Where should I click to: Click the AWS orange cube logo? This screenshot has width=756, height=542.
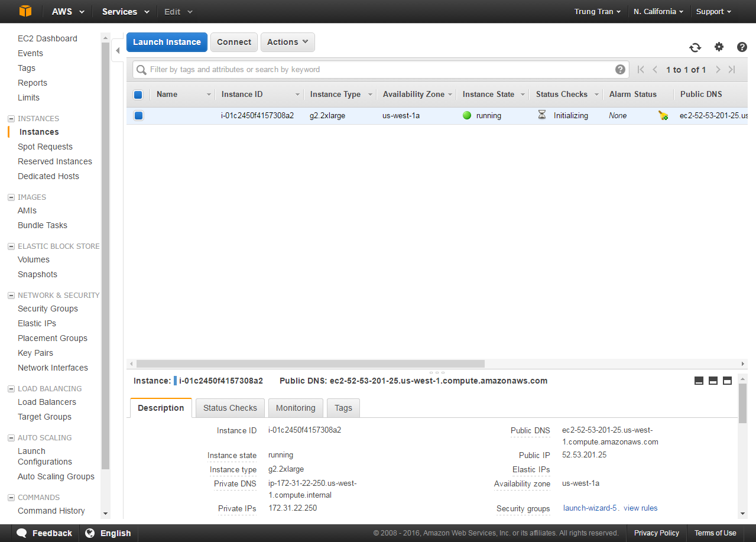click(x=25, y=11)
